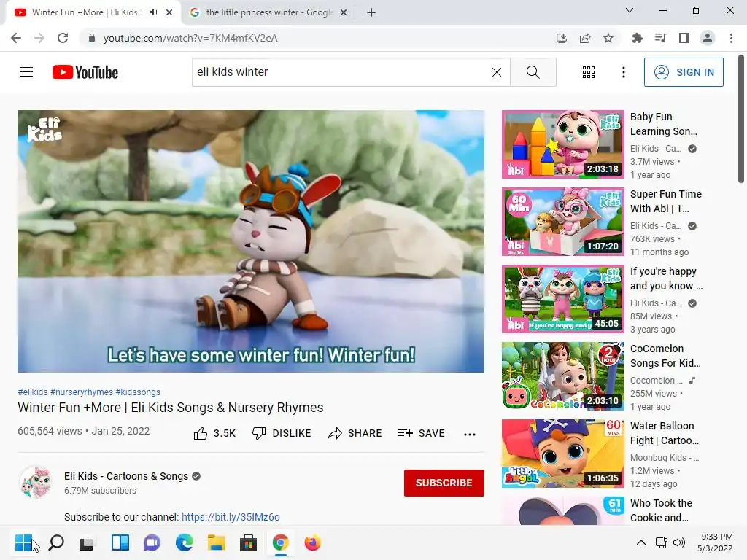Mute the YouTube tab via speaker icon
Viewport: 747px width, 560px height.
coord(153,12)
